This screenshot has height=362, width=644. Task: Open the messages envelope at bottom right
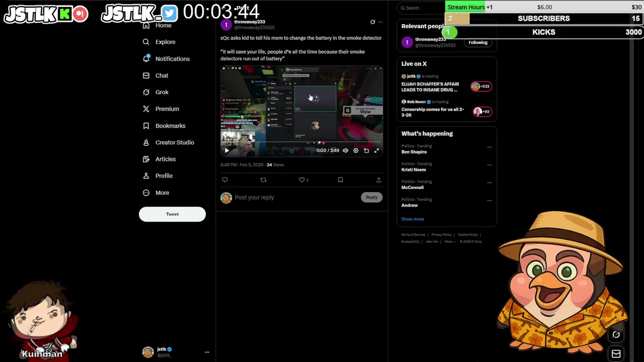616,354
